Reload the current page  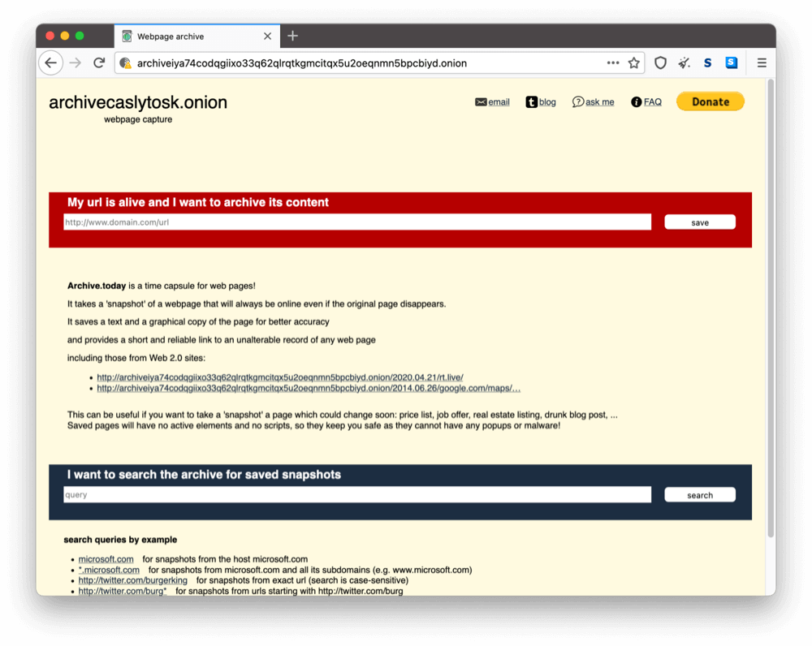click(x=99, y=62)
